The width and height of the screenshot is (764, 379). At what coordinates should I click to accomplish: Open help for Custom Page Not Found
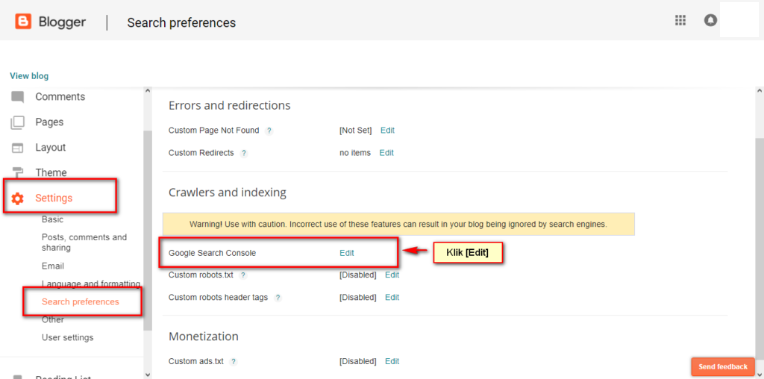[x=269, y=131]
